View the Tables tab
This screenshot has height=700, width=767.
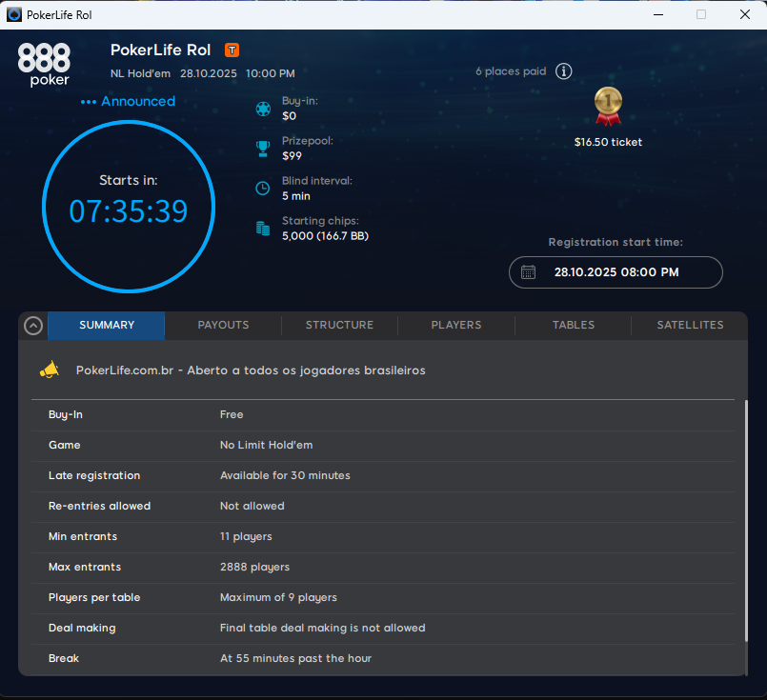[x=574, y=326]
